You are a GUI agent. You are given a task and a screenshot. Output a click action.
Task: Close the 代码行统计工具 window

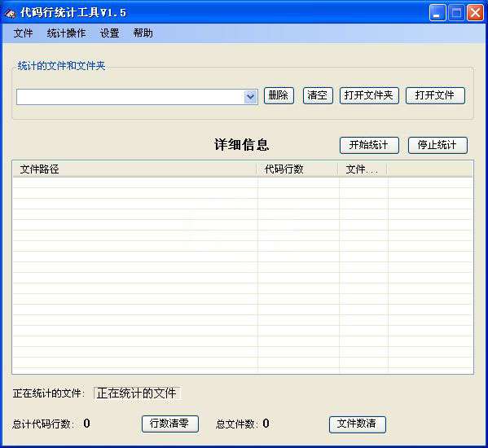[x=475, y=13]
